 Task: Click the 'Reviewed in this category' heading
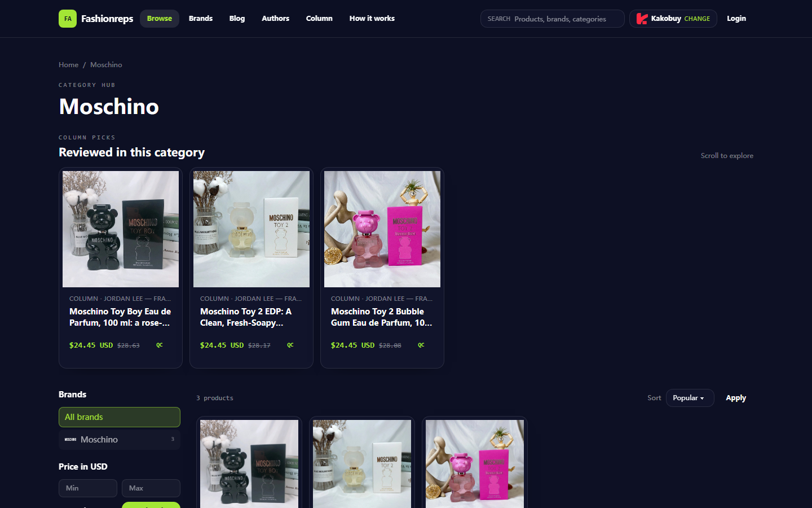(x=131, y=152)
